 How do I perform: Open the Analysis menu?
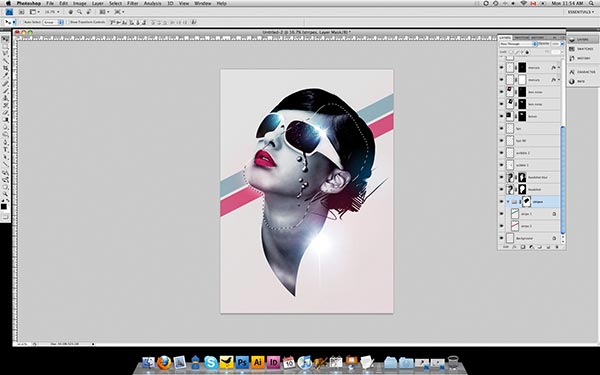(x=153, y=3)
